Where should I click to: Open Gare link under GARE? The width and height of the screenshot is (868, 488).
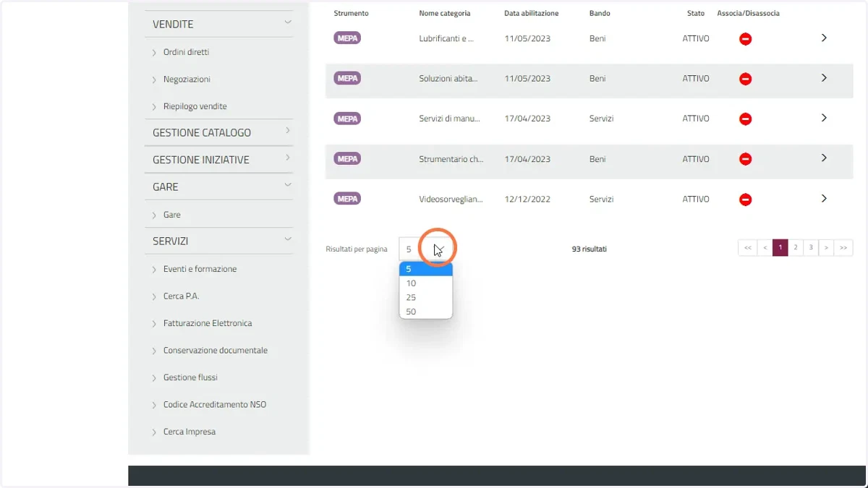click(172, 215)
